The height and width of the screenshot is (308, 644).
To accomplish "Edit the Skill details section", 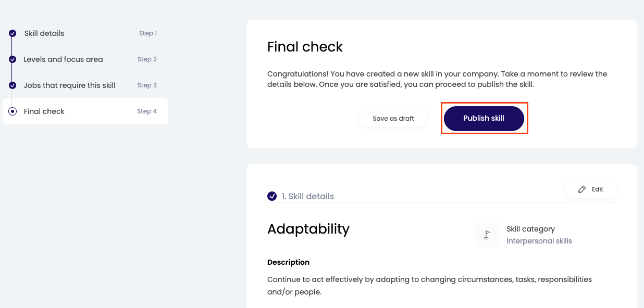I will (591, 189).
